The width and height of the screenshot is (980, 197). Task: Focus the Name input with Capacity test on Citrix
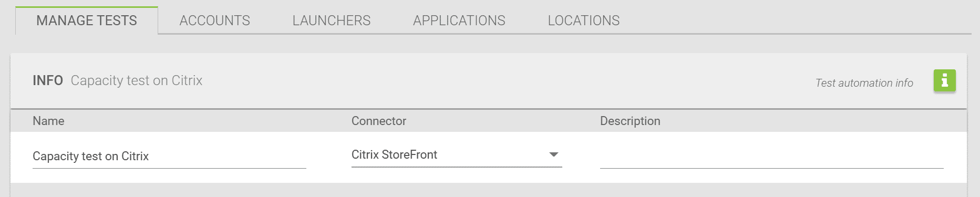pos(169,157)
